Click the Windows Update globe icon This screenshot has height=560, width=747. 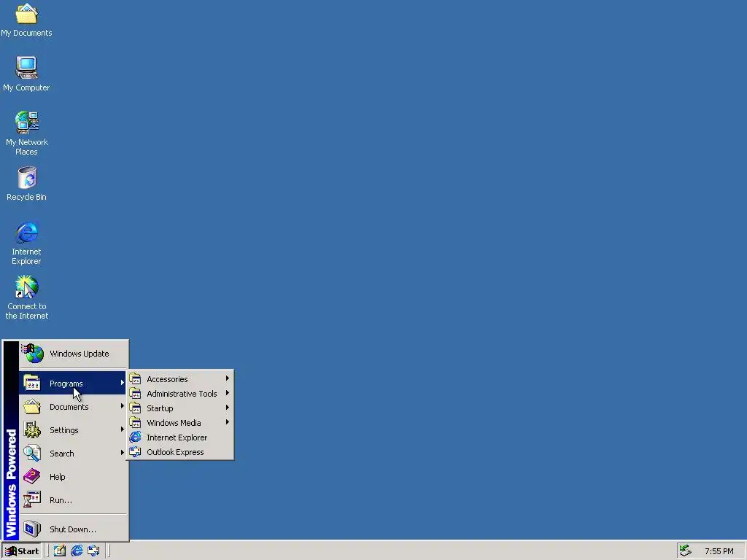pyautogui.click(x=32, y=354)
